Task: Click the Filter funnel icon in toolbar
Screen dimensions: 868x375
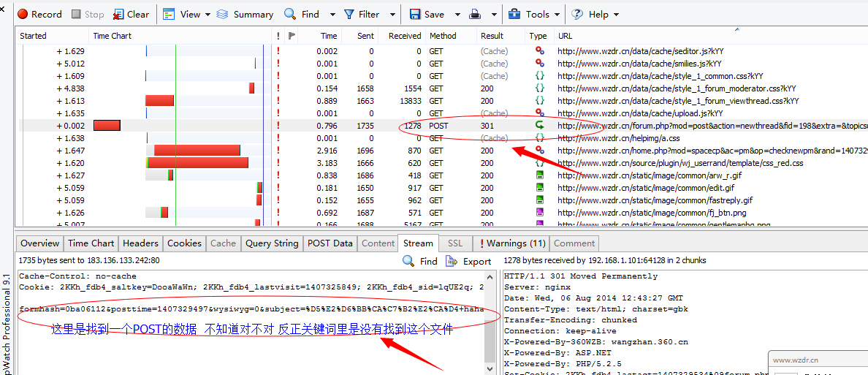Action: tap(350, 14)
